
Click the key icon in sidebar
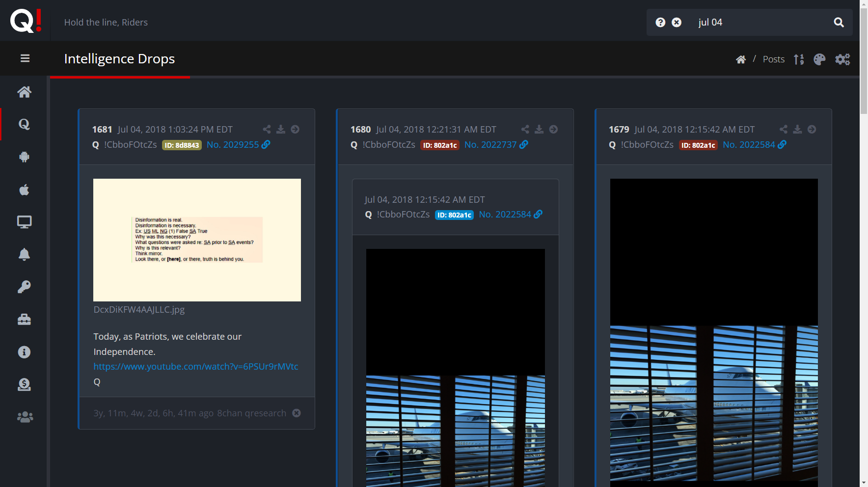click(x=24, y=287)
